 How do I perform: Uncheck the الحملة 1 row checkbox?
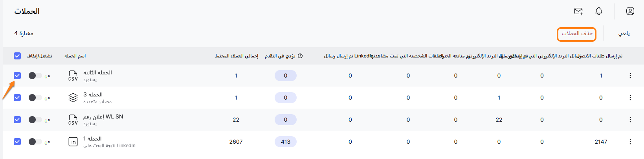click(x=17, y=142)
